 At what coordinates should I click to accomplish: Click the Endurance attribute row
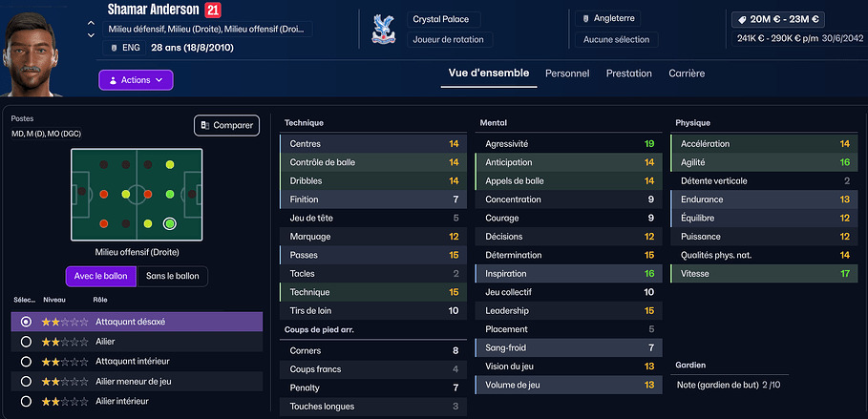[765, 199]
